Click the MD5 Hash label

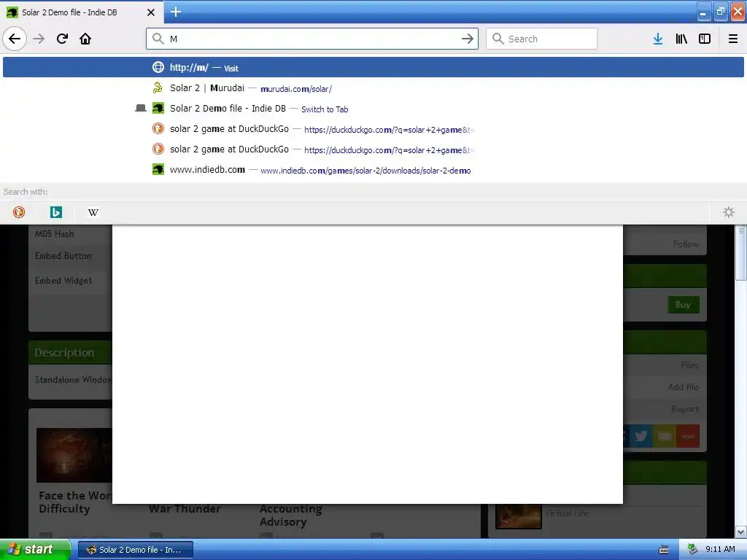[54, 234]
